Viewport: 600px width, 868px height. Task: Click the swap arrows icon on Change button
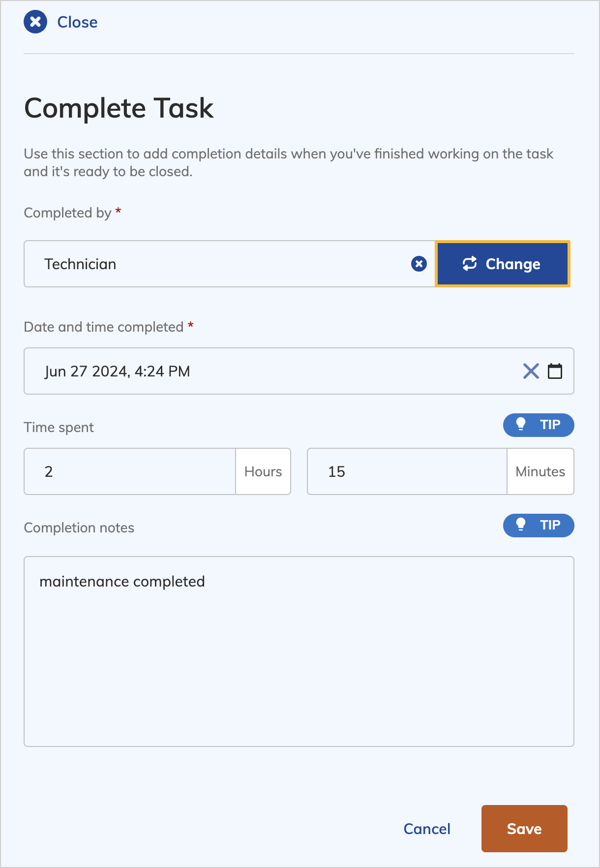pyautogui.click(x=470, y=264)
